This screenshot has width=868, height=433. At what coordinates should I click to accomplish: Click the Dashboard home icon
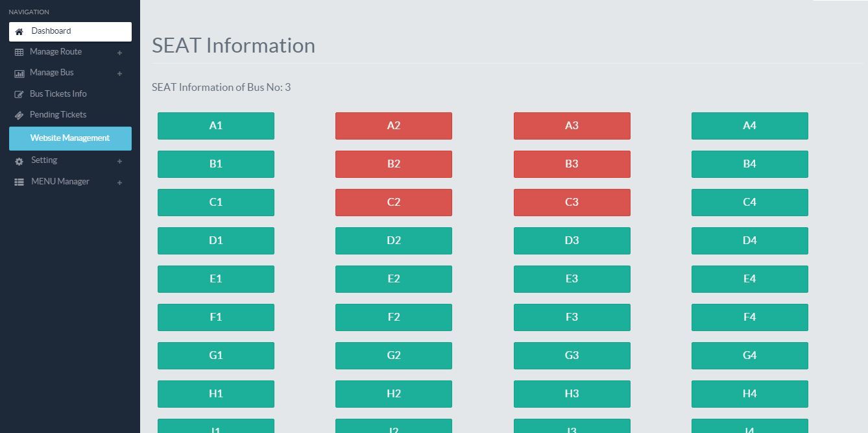(19, 31)
